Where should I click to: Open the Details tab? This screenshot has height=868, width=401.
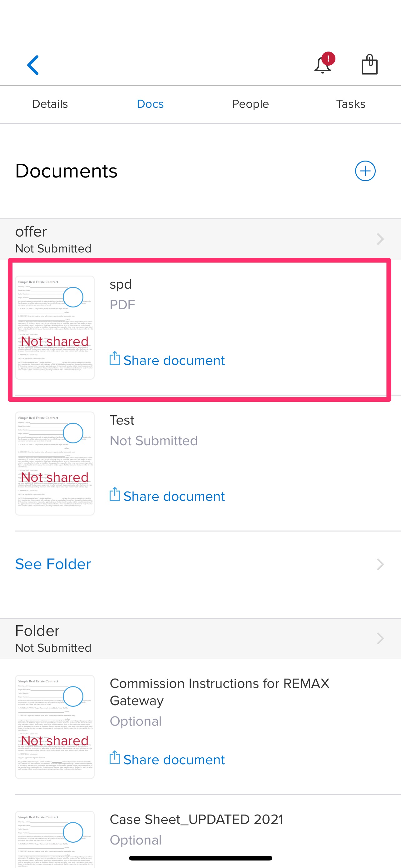click(x=50, y=104)
